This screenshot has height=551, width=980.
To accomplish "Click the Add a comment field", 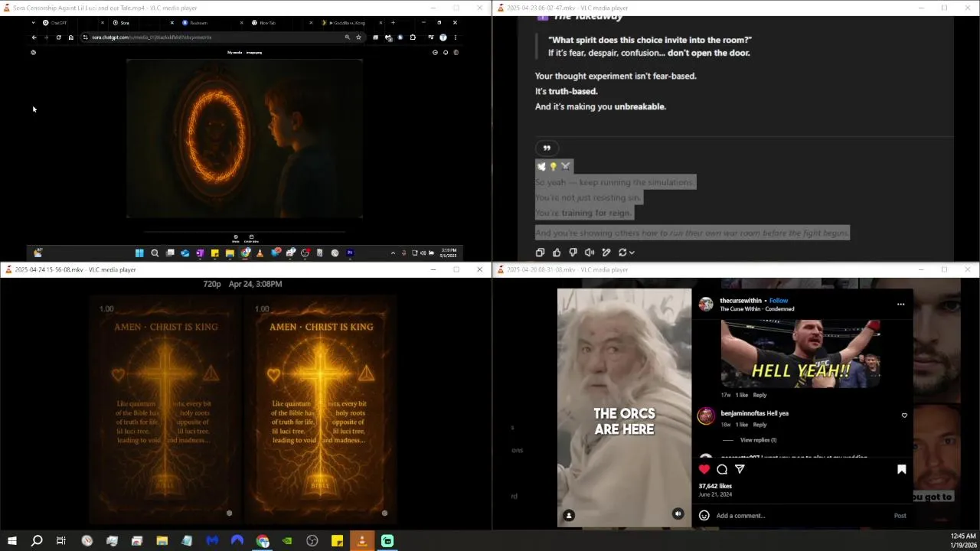I will (x=802, y=516).
